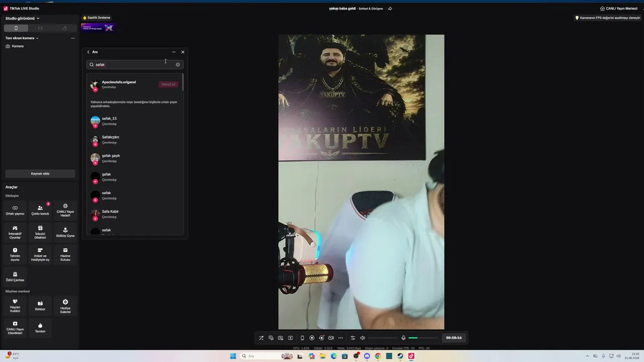
Task: Clear the search field with the X icon
Action: click(178, 64)
